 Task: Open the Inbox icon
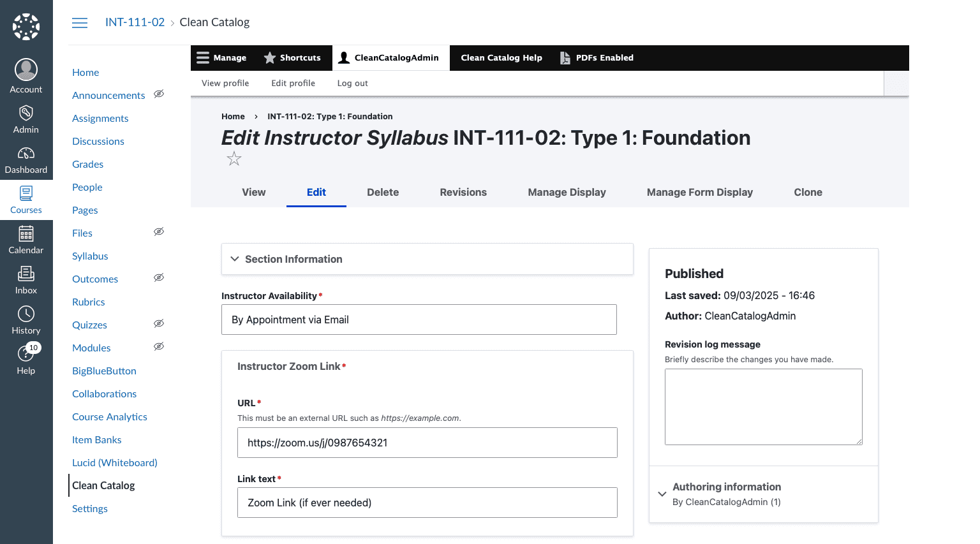(26, 274)
